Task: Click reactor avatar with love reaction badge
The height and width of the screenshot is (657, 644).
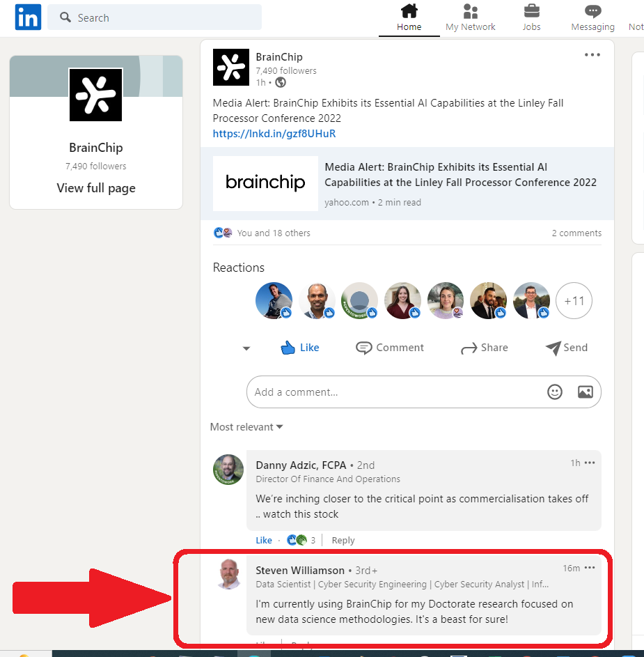Action: point(446,300)
